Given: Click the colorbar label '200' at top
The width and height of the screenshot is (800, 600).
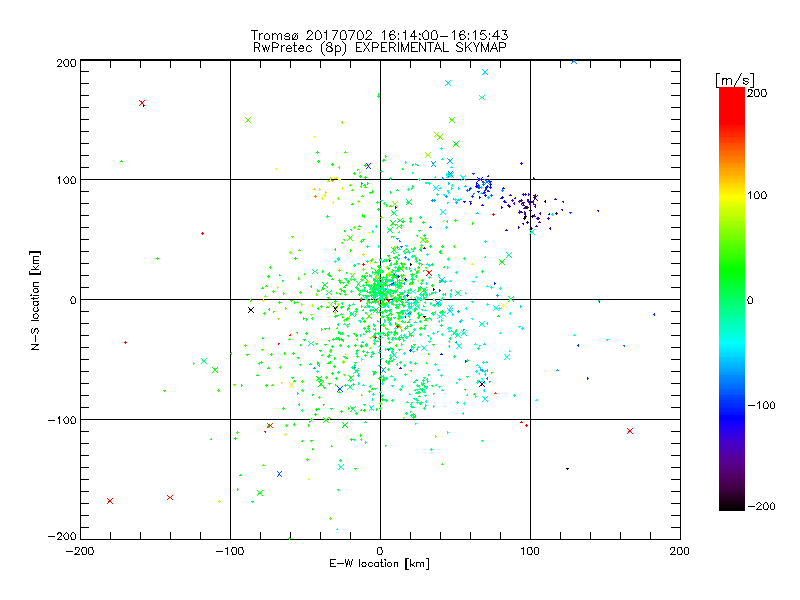Looking at the screenshot, I should click(x=757, y=93).
